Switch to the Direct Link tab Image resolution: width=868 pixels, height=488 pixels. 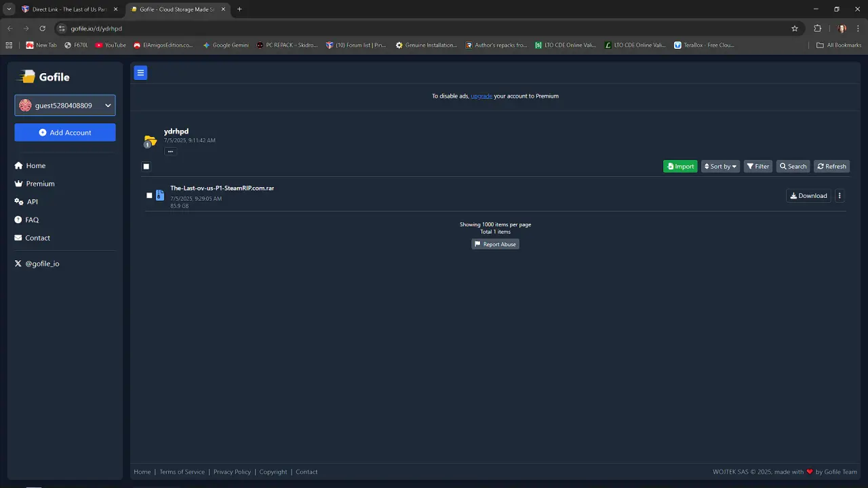[x=70, y=9]
